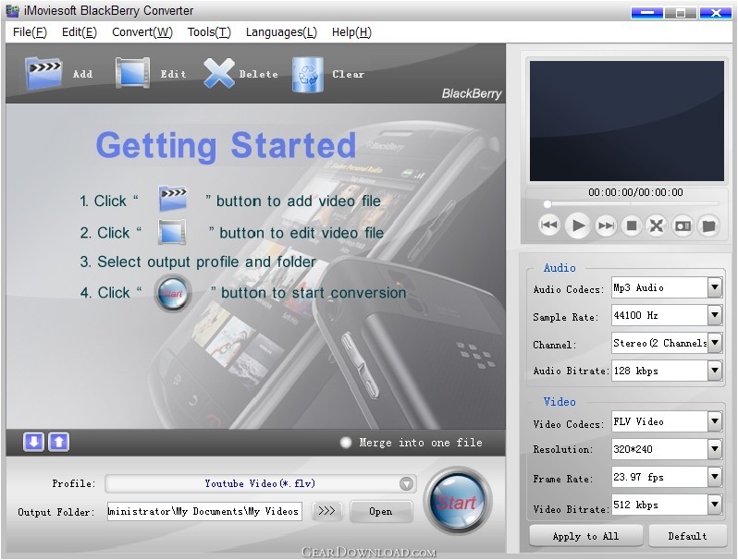Stop the preview playback

[x=632, y=225]
